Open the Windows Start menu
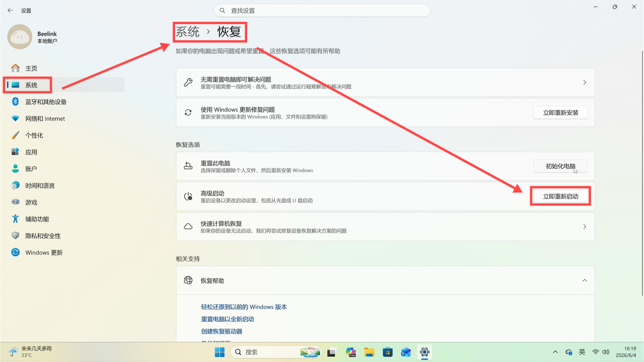The image size is (644, 362). [x=220, y=352]
